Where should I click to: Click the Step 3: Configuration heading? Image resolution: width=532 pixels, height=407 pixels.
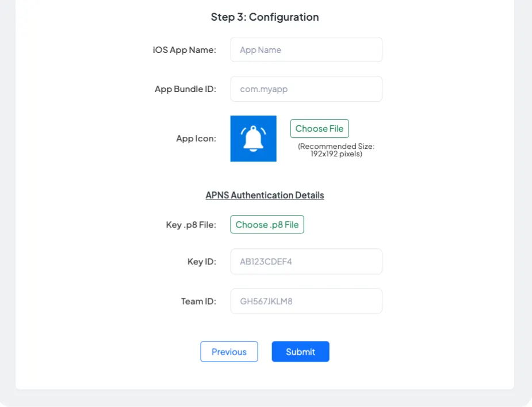click(x=265, y=17)
